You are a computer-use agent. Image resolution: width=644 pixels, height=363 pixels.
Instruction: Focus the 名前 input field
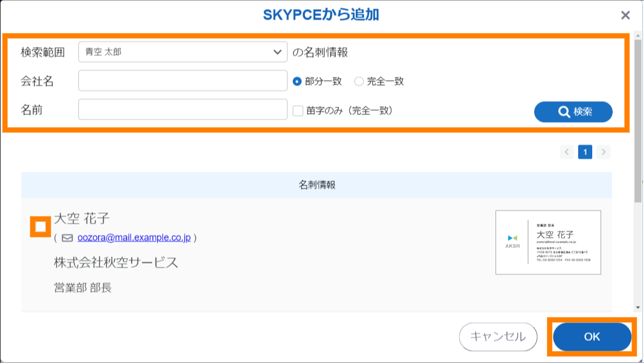pyautogui.click(x=182, y=110)
